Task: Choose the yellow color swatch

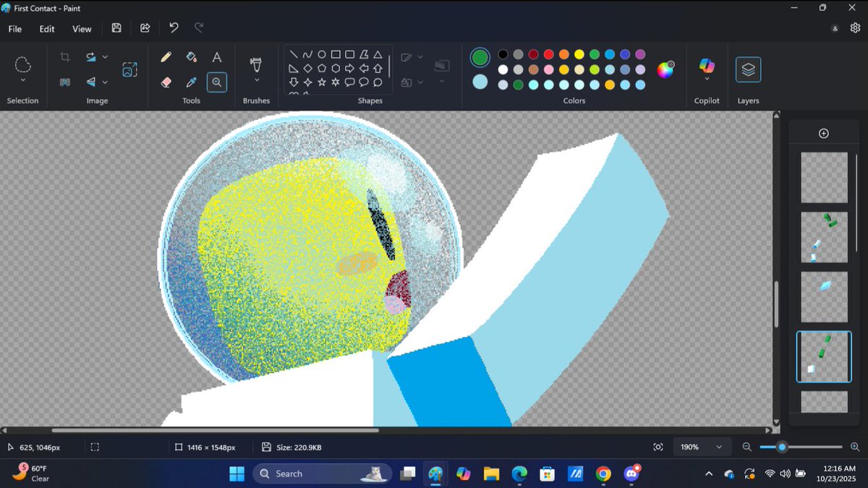Action: pyautogui.click(x=579, y=54)
